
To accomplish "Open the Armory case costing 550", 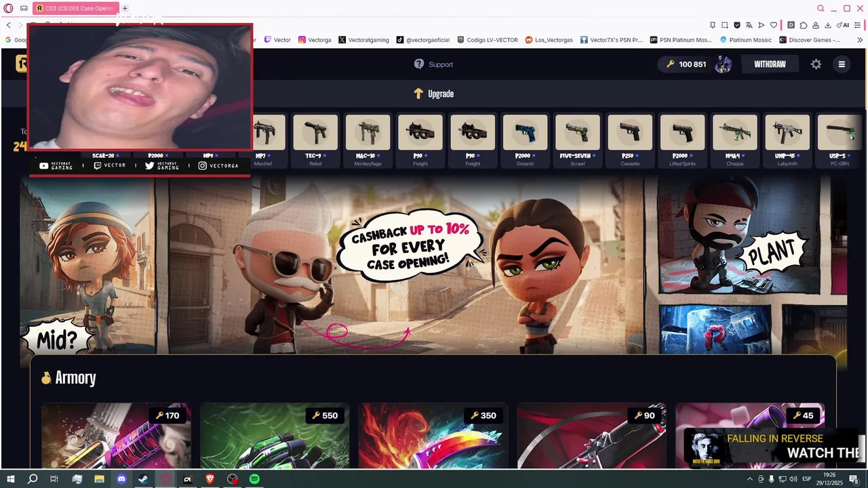I will coord(275,436).
